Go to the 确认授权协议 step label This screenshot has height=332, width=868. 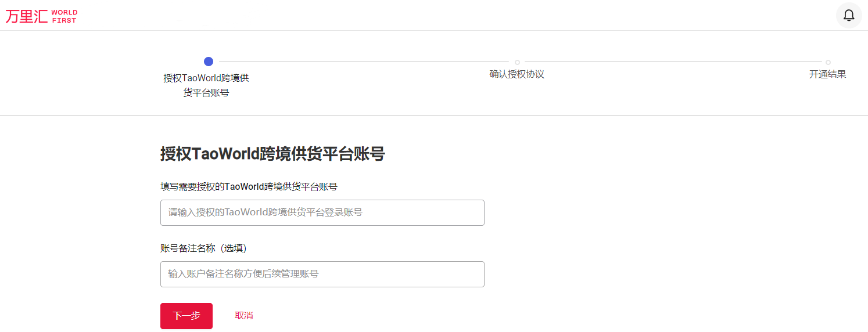(517, 74)
